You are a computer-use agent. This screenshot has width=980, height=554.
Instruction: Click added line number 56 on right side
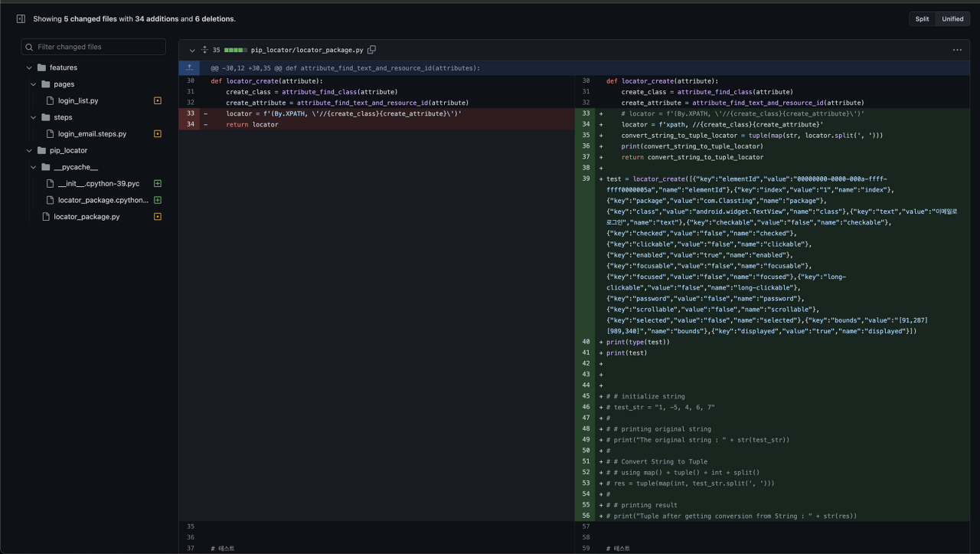(586, 516)
